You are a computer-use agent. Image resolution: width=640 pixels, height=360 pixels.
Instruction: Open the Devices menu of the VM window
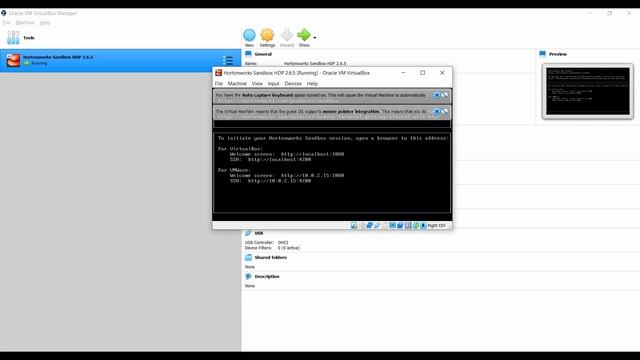tap(293, 84)
